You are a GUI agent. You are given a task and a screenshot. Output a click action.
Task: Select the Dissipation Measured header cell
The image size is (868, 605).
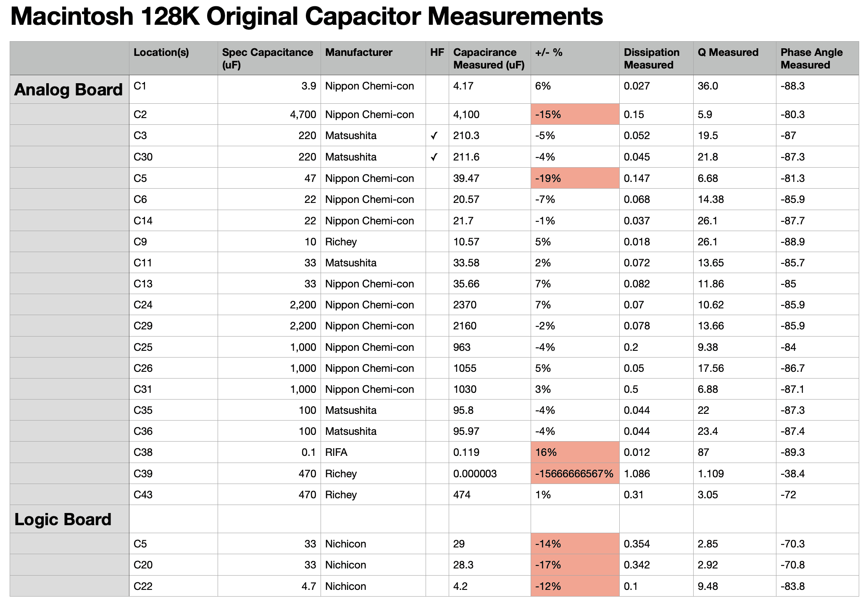(x=656, y=58)
